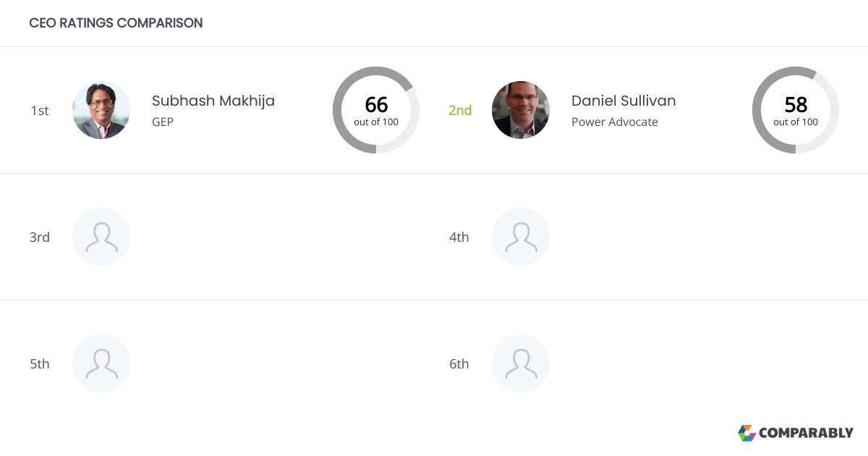Screen dimensions: 868x456
Task: Click the 3rd place placeholder avatar icon
Action: click(x=101, y=237)
